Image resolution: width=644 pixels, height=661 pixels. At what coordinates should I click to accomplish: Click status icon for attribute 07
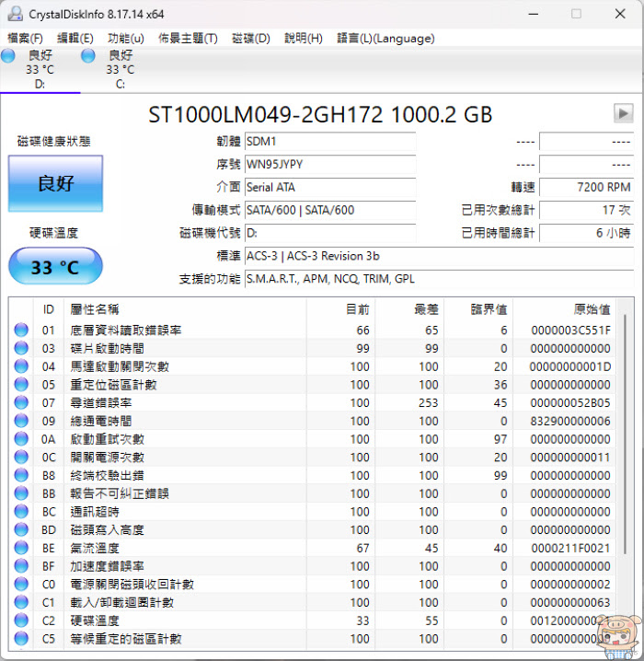coord(21,402)
